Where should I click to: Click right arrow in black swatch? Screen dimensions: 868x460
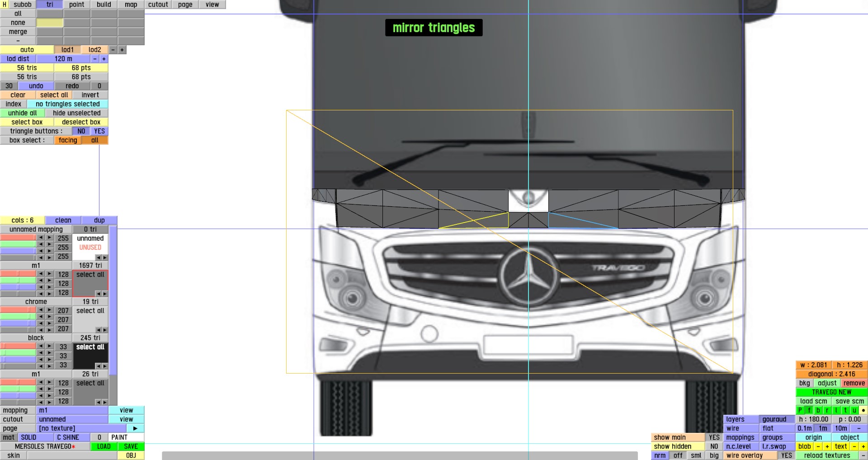tap(105, 366)
